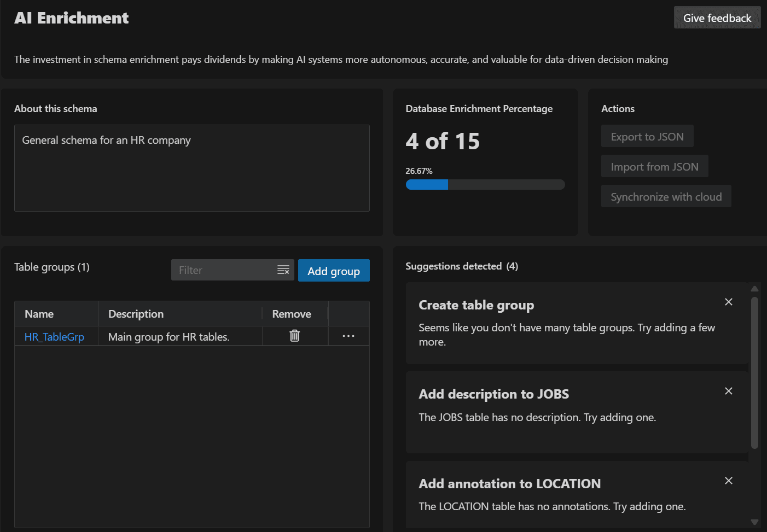Synchronize the schema with cloud
767x532 pixels.
[x=666, y=196]
